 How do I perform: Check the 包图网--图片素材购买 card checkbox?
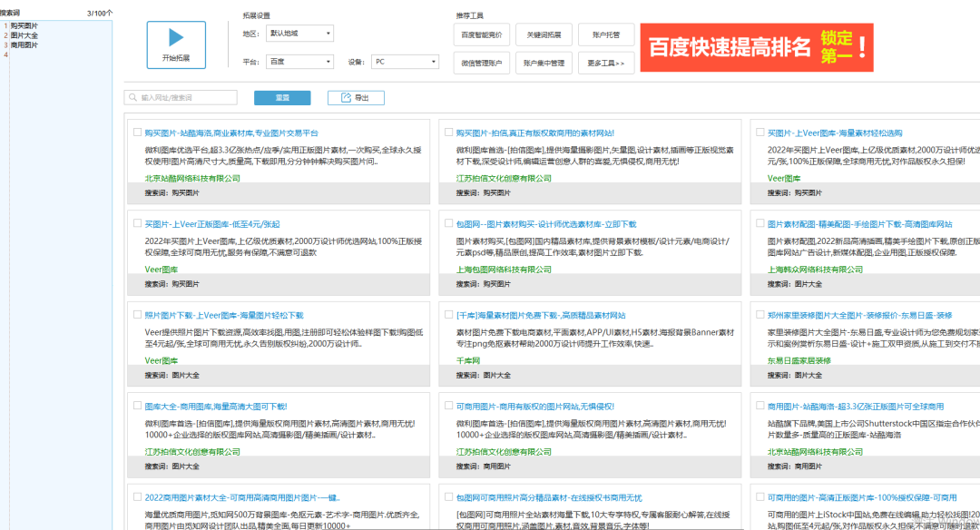[448, 223]
